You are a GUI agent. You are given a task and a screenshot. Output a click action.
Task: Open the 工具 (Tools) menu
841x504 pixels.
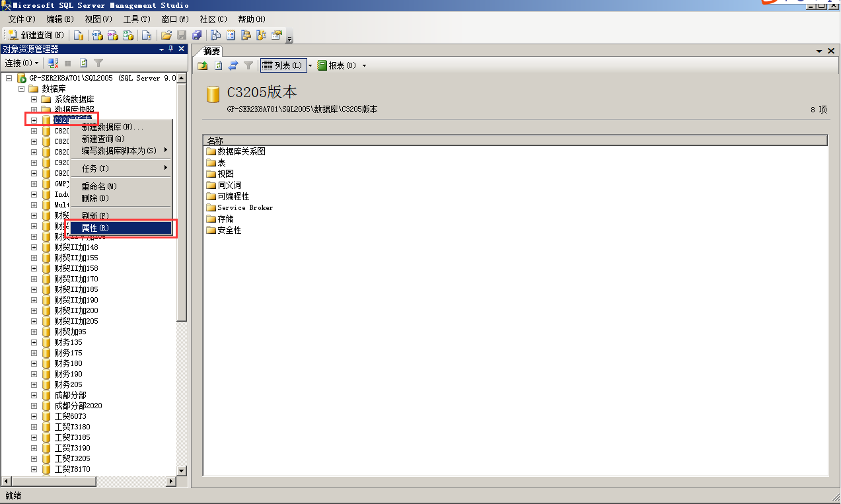(137, 19)
